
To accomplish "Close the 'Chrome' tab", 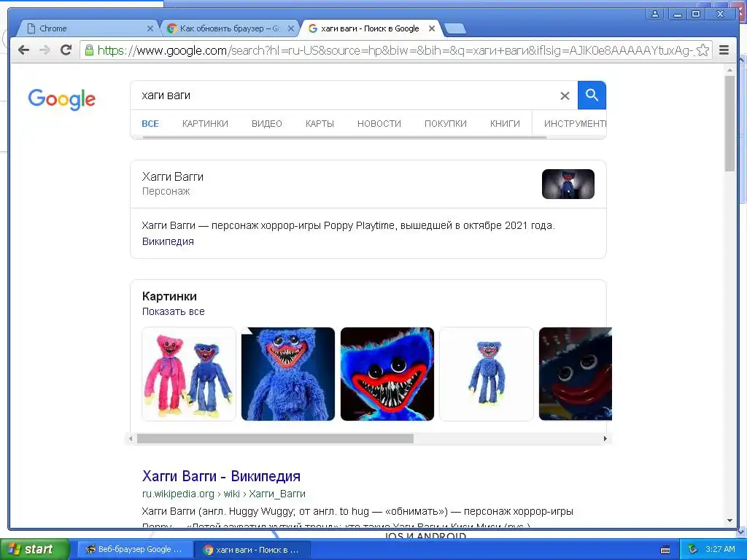I will [150, 28].
